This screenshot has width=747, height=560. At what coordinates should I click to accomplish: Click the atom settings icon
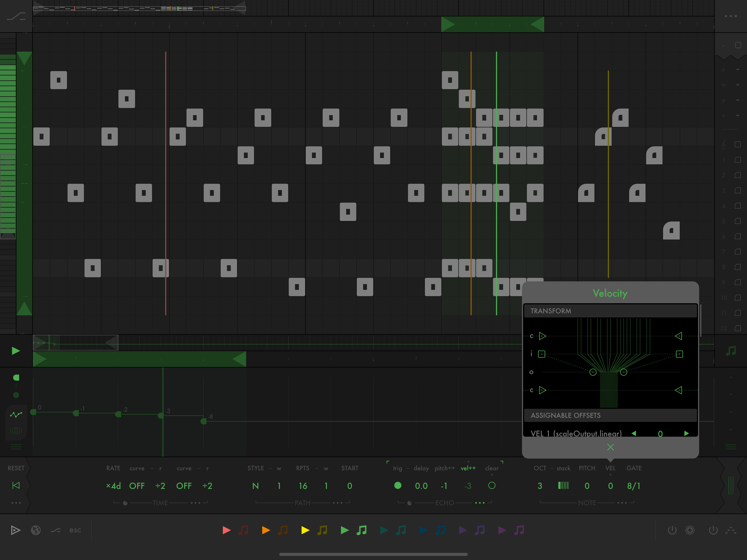pos(690,530)
